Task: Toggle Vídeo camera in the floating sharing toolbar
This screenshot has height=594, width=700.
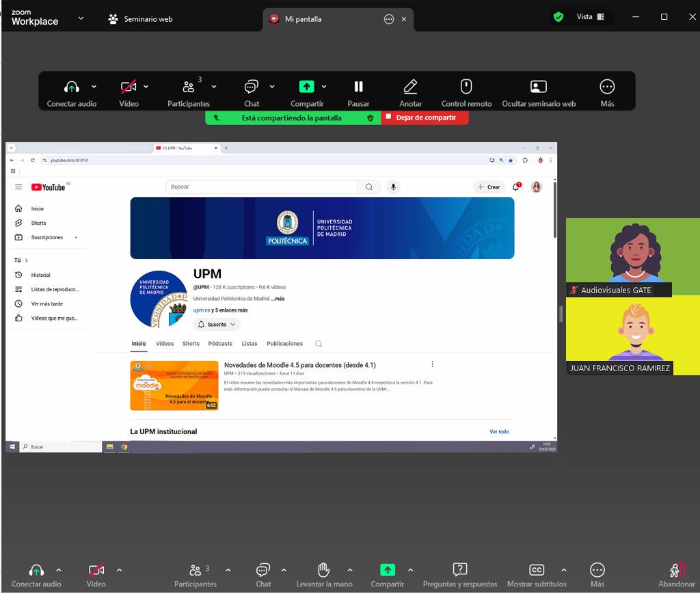Action: (x=129, y=93)
